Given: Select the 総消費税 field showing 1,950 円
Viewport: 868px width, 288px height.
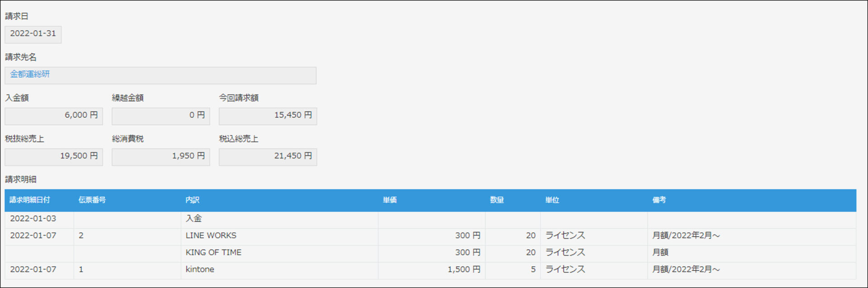Looking at the screenshot, I should [x=161, y=157].
